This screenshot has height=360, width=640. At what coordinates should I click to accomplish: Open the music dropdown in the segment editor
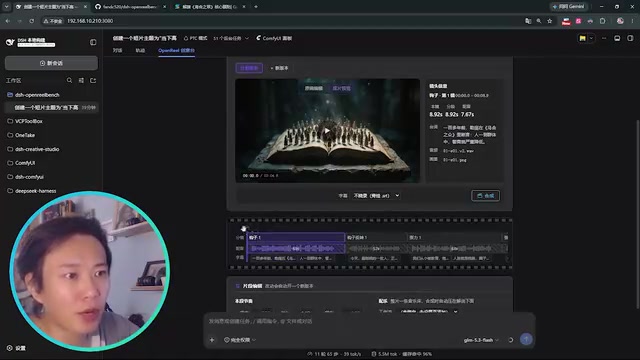[x=429, y=311]
